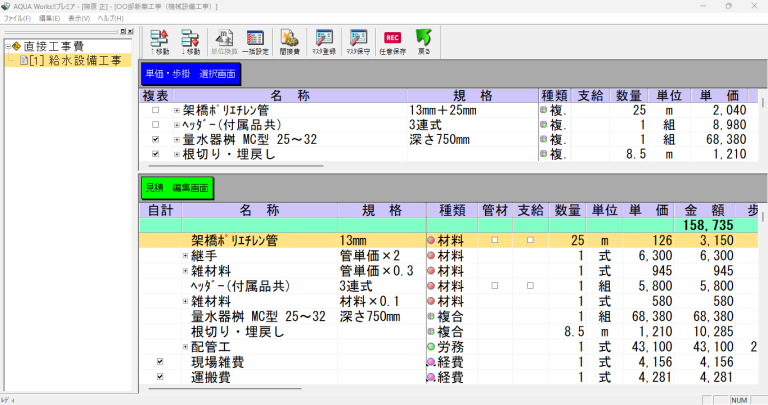768x405 pixels.
Task: Open 一括設定 batch settings tool
Action: (x=257, y=41)
